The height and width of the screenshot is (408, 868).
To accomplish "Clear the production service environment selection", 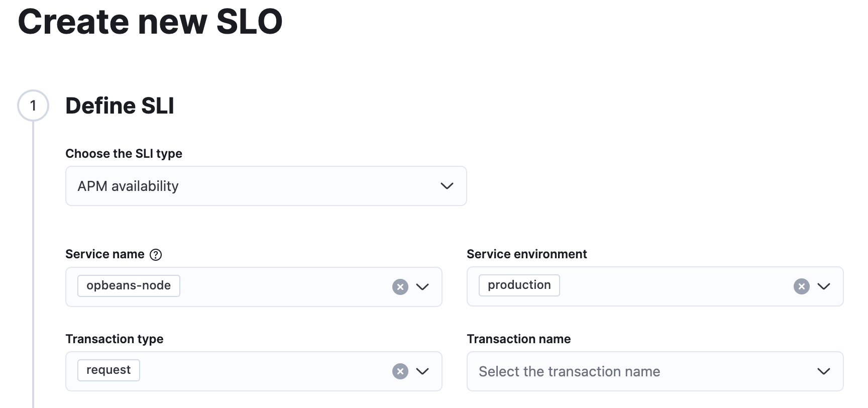I will (801, 286).
